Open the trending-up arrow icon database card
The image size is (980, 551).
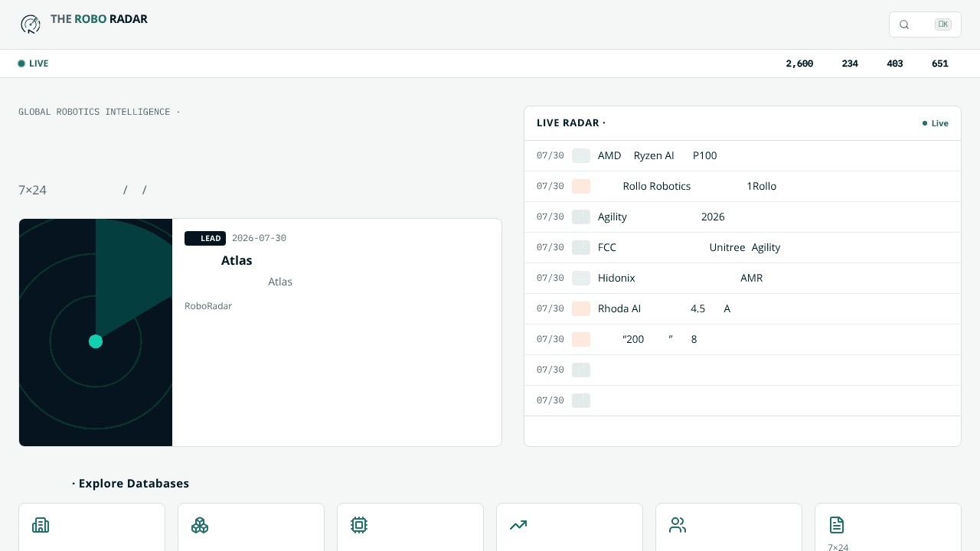tap(570, 527)
